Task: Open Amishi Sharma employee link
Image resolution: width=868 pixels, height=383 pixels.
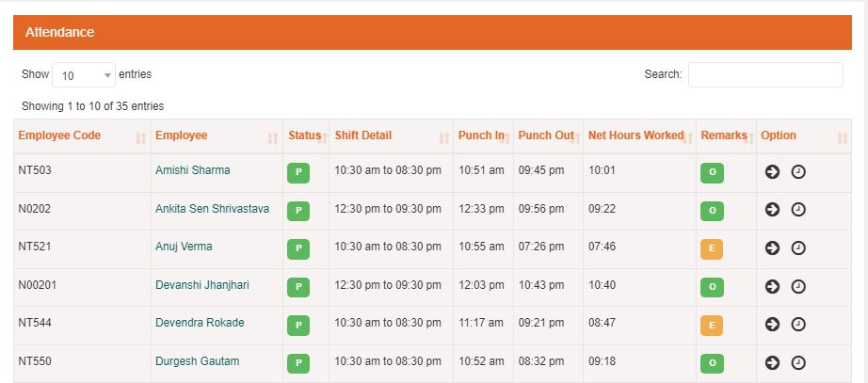Action: coord(193,170)
